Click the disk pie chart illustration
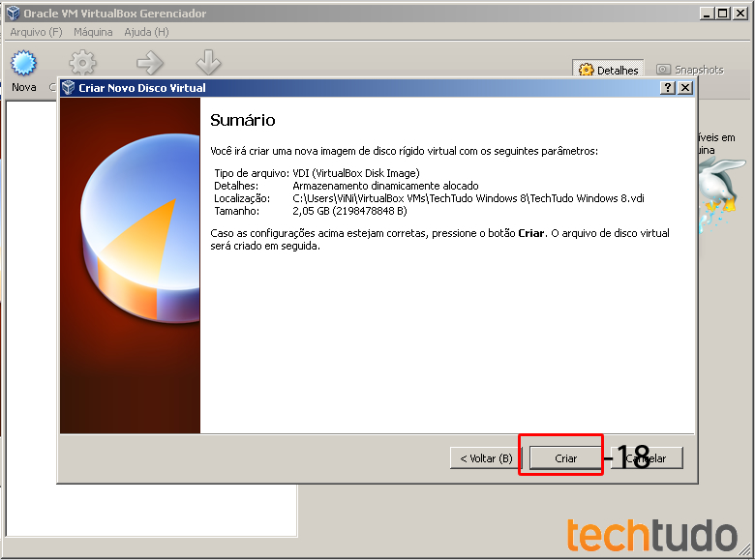Image resolution: width=755 pixels, height=560 pixels. (x=140, y=227)
